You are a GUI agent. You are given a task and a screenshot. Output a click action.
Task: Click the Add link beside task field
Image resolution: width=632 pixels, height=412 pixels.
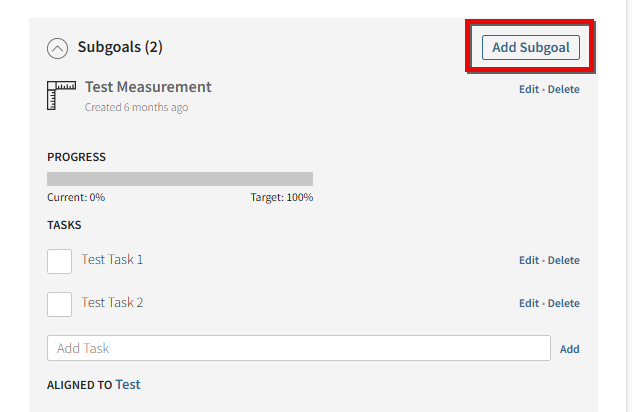pos(570,349)
